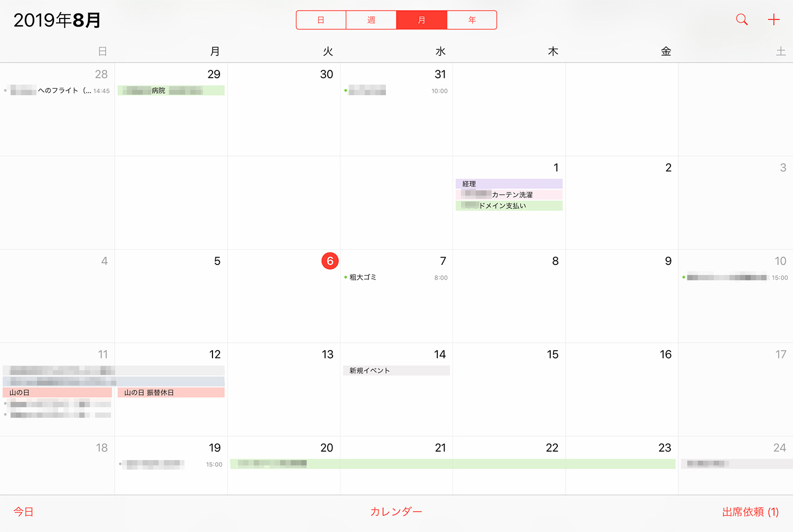Open the カーテン洗濯 event
This screenshot has width=793, height=532.
[509, 195]
